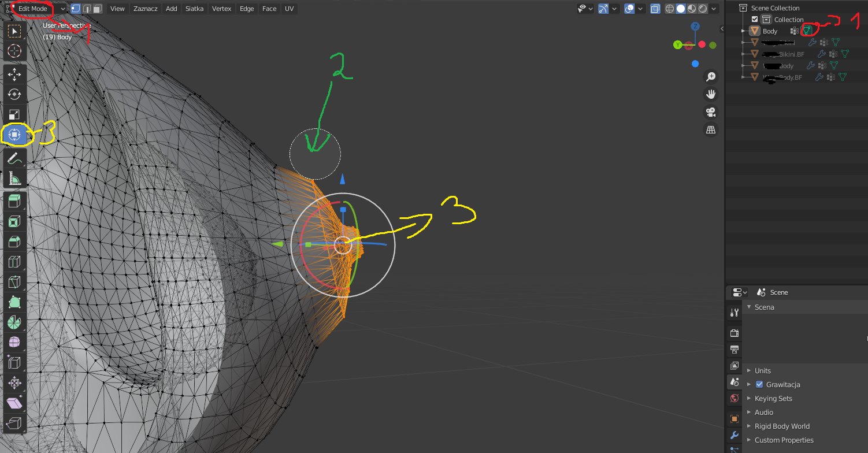Select the Move tool
Screen dimensions: 868x453
14,74
